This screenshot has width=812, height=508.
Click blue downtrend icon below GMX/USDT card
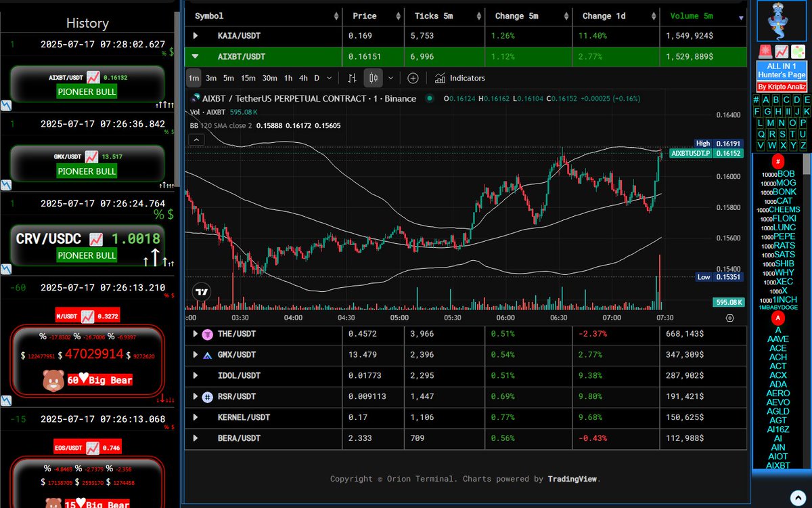[5, 184]
